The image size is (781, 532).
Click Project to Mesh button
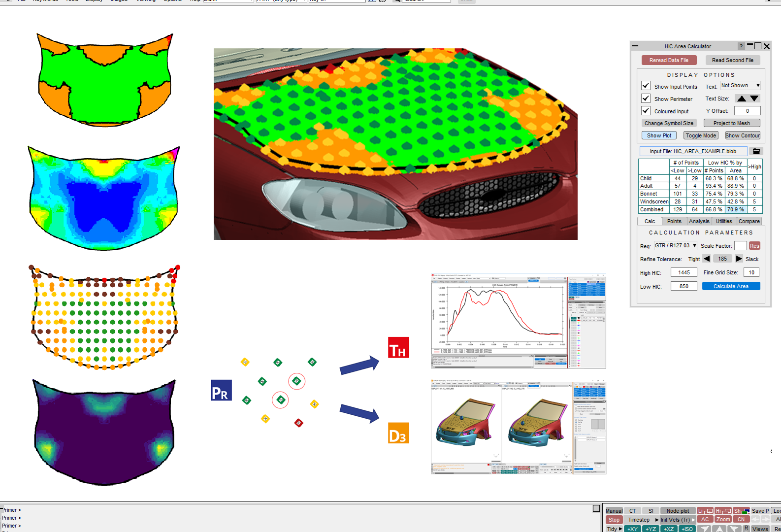pyautogui.click(x=732, y=123)
